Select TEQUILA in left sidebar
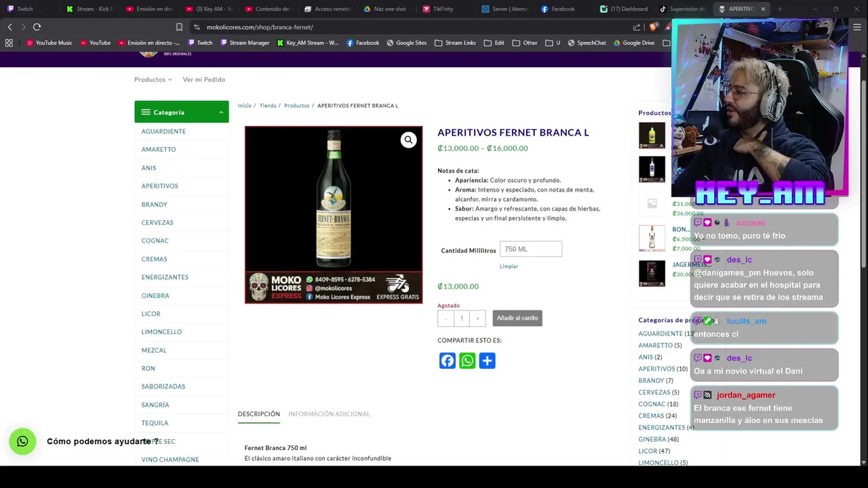The height and width of the screenshot is (488, 868). coord(155,423)
